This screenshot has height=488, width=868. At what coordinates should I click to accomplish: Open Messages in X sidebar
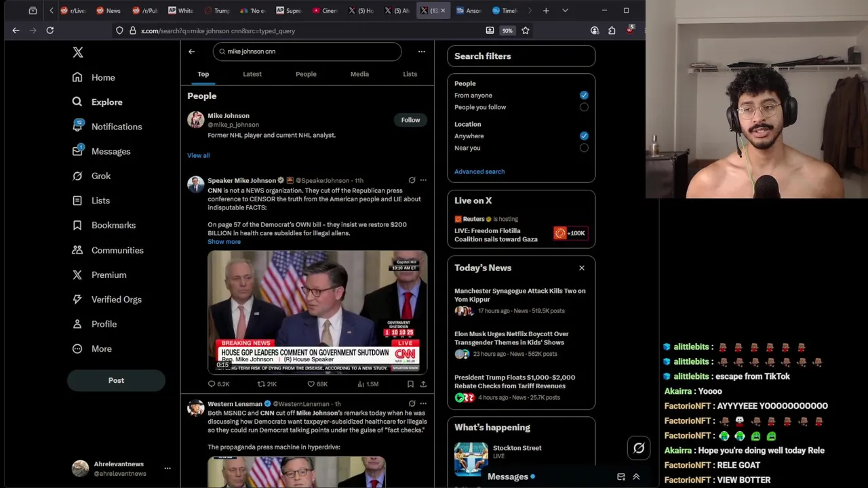point(102,151)
